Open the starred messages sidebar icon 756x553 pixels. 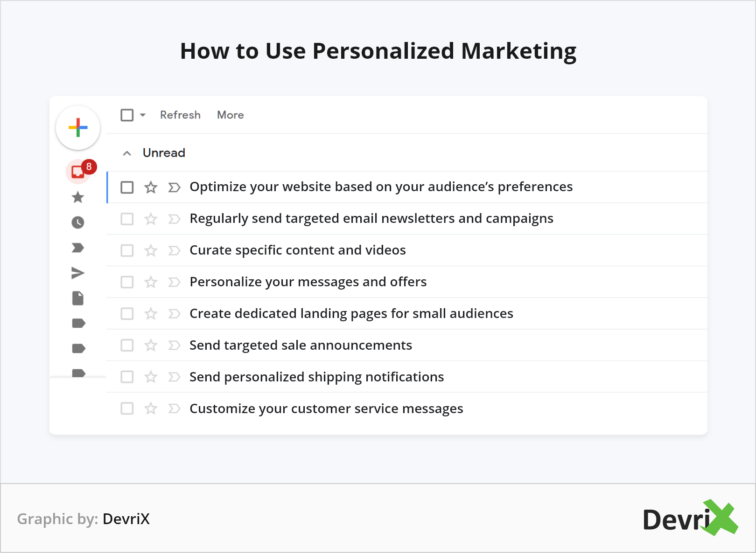[78, 197]
